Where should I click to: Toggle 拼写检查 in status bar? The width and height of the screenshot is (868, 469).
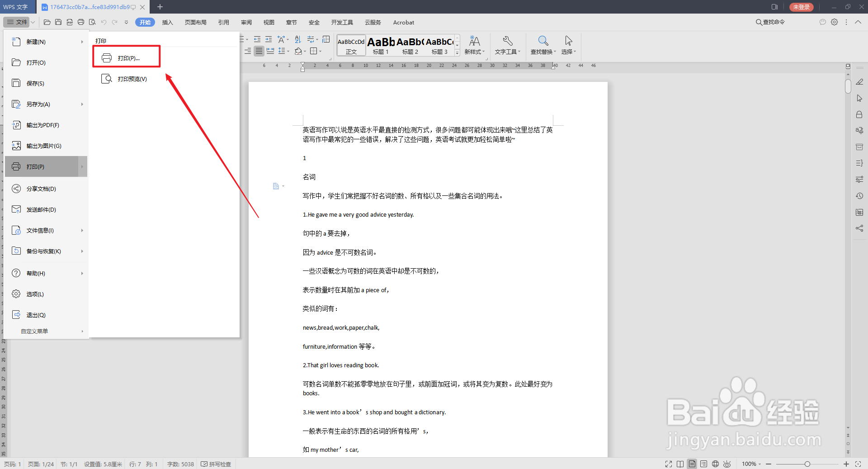click(216, 464)
